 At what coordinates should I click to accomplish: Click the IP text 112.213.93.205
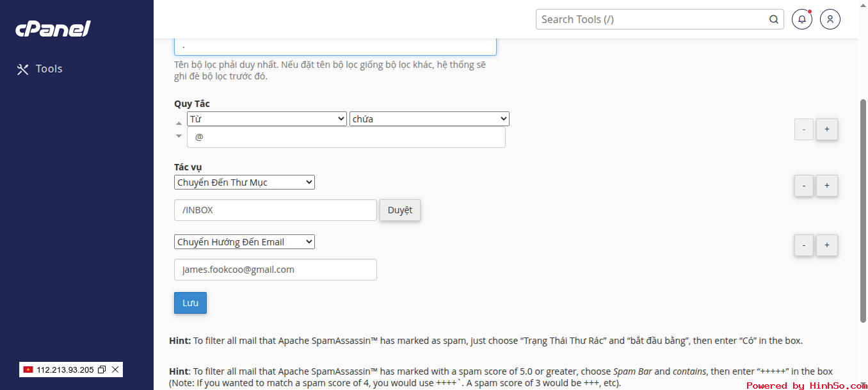[65, 370]
